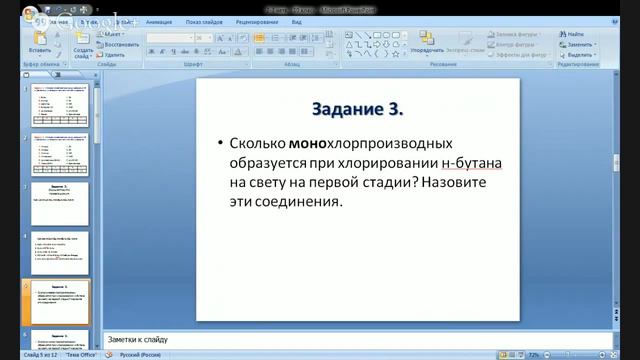640x360 pixels.
Task: Select the Triangle shape in gallery
Action: [x=349, y=44]
